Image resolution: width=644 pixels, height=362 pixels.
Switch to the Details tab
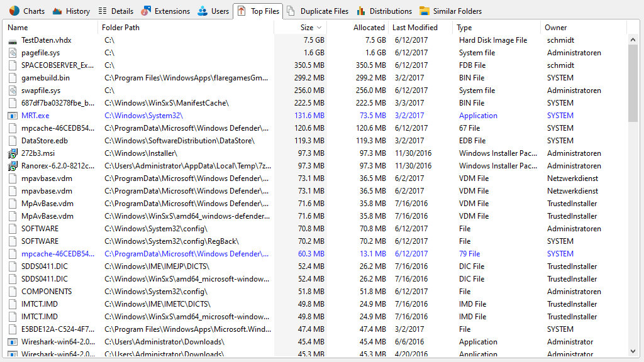pos(116,11)
